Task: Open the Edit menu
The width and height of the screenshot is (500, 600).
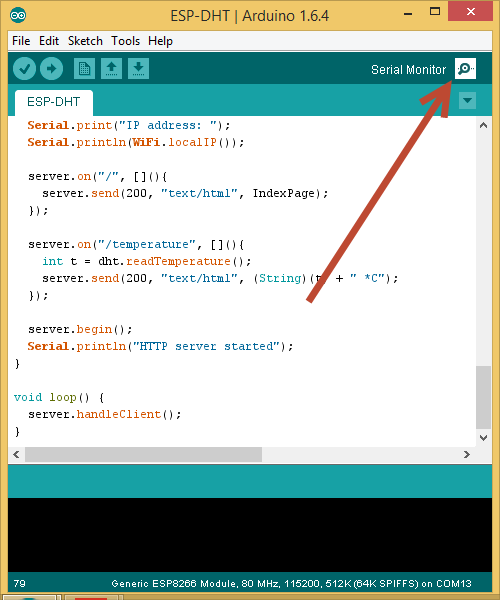Action: [x=49, y=41]
